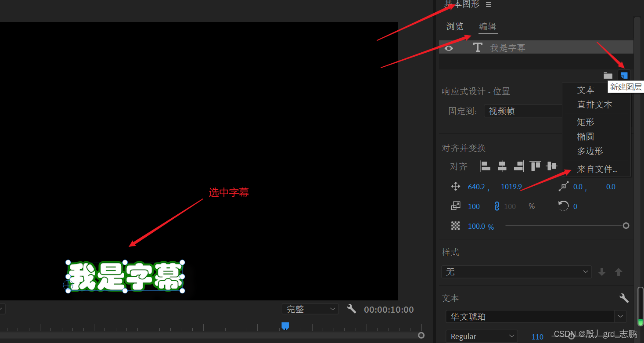Toggle visibility eye of 我是字幕 layer
The image size is (644, 343).
point(449,48)
